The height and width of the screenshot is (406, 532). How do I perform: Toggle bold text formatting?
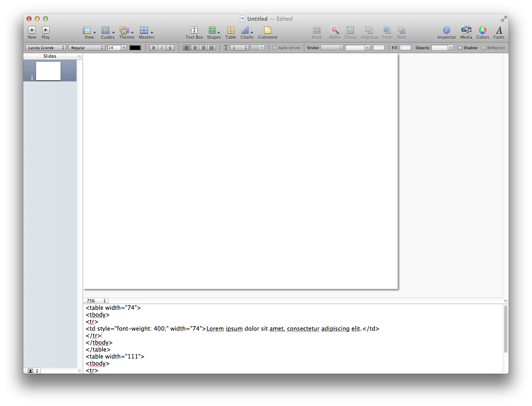tap(154, 48)
